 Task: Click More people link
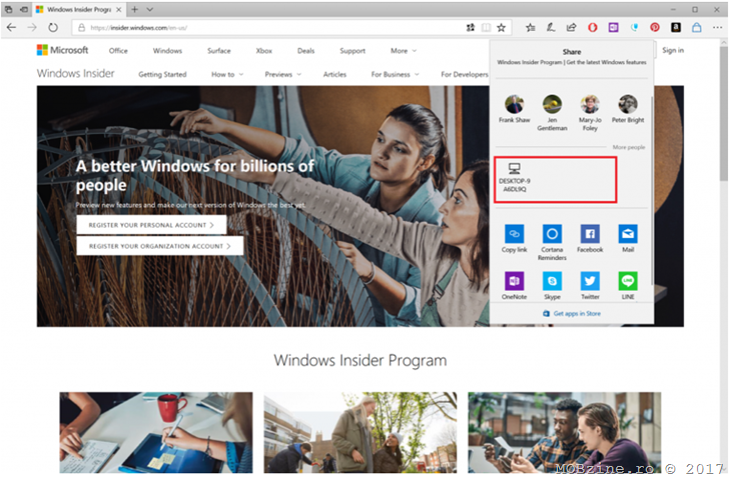point(629,147)
